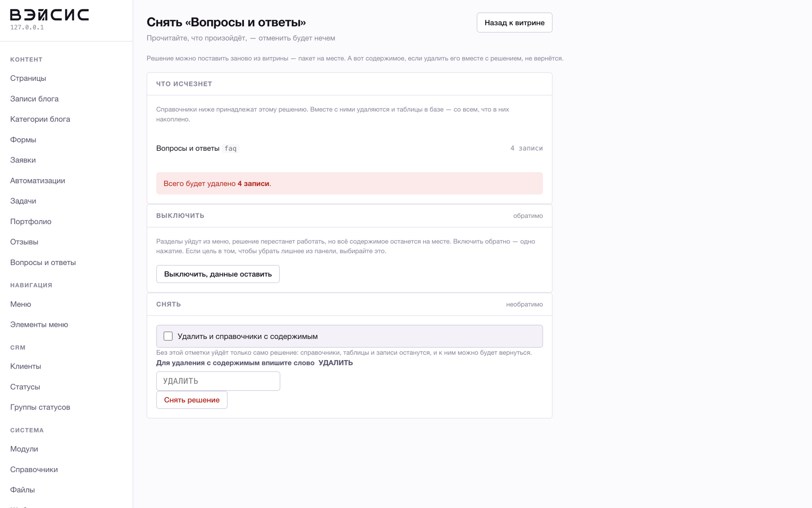
Task: Click "Вопросы и ответы" row in the ЧТО ИСЧЕЗНЕТ card
Action: (x=349, y=148)
